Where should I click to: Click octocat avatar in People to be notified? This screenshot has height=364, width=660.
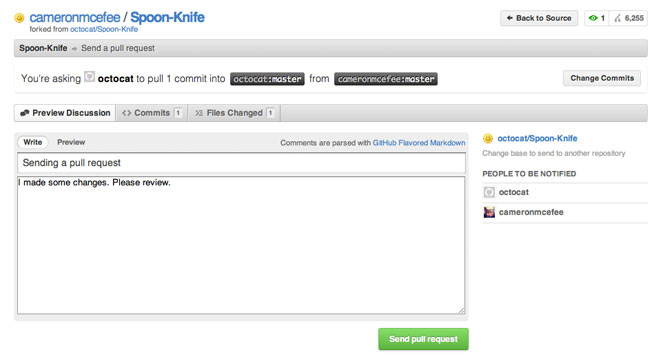coord(489,192)
